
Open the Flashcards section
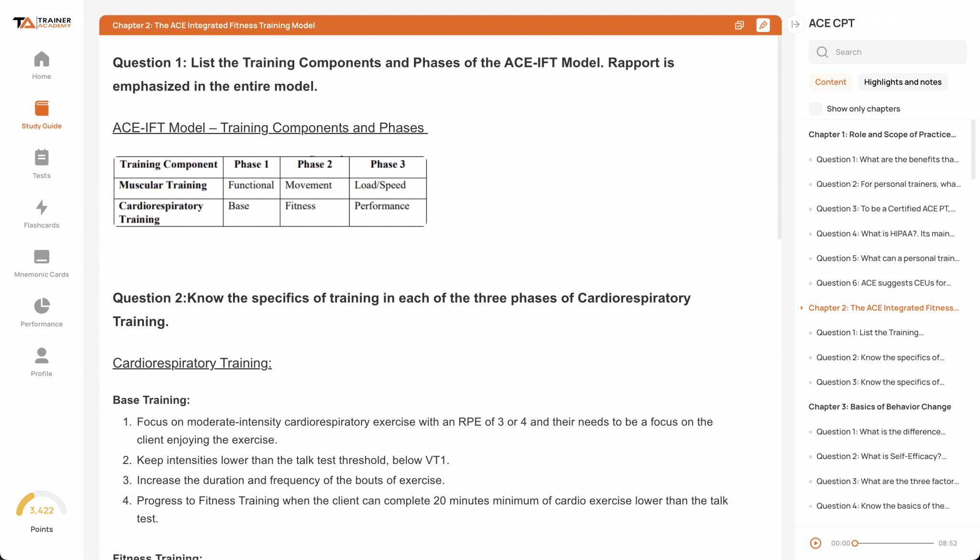point(41,213)
